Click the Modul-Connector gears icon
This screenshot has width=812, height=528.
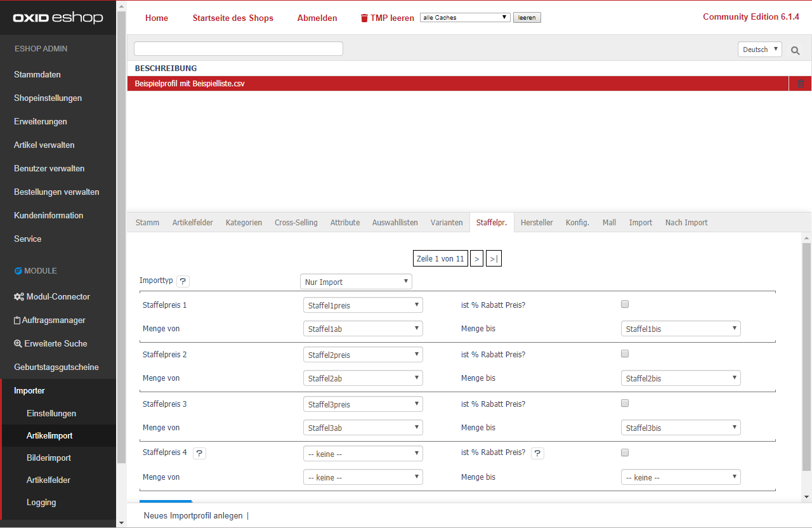[19, 297]
